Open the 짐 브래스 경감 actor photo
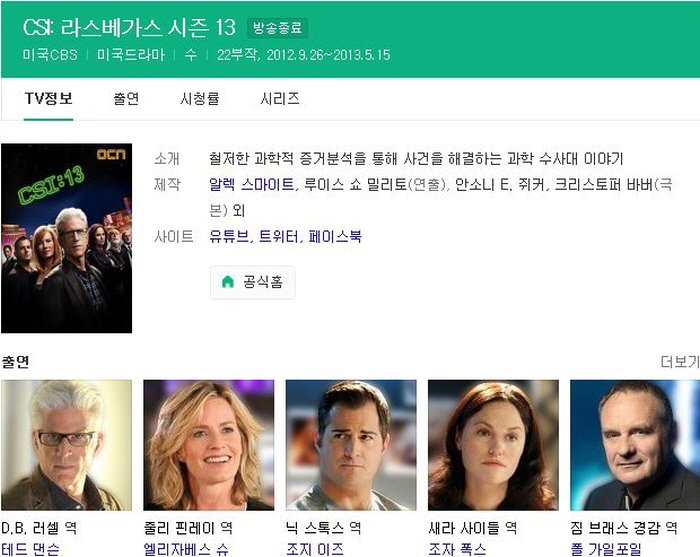This screenshot has height=557, width=700. click(x=635, y=445)
